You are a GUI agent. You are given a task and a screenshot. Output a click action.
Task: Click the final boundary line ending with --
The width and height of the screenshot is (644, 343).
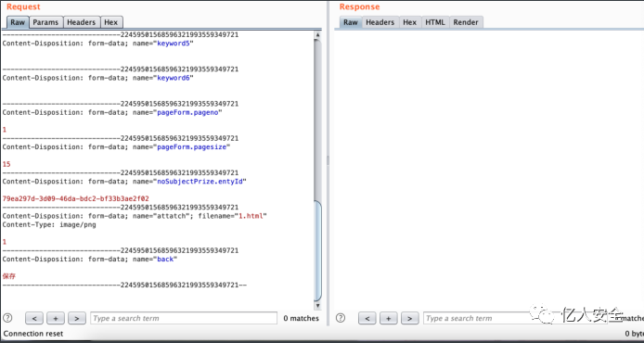125,285
